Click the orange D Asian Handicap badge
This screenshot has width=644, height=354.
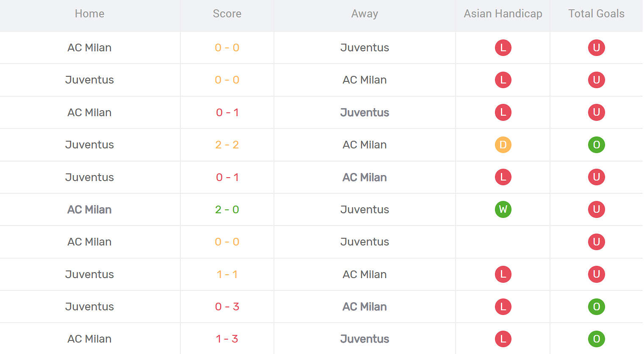503,145
